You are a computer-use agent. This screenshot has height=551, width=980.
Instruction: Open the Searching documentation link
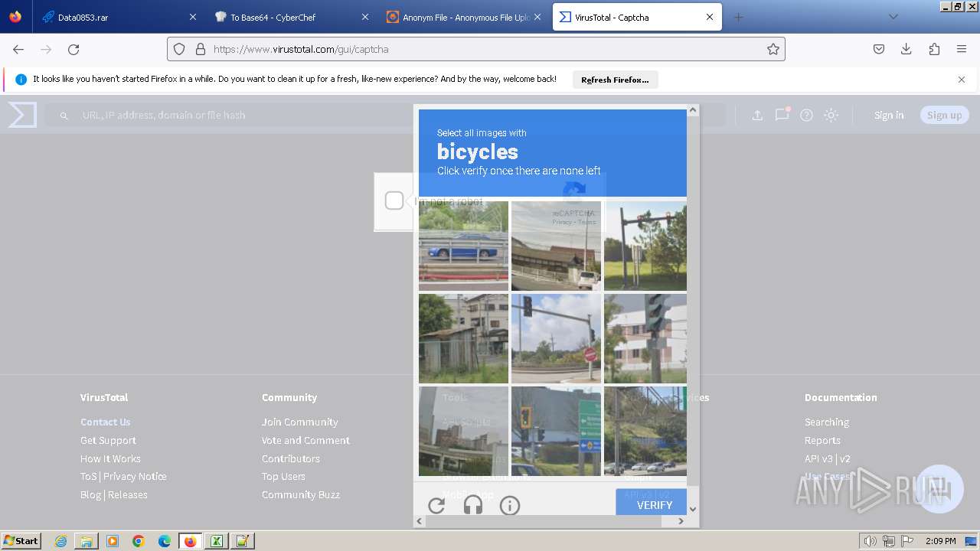tap(827, 422)
